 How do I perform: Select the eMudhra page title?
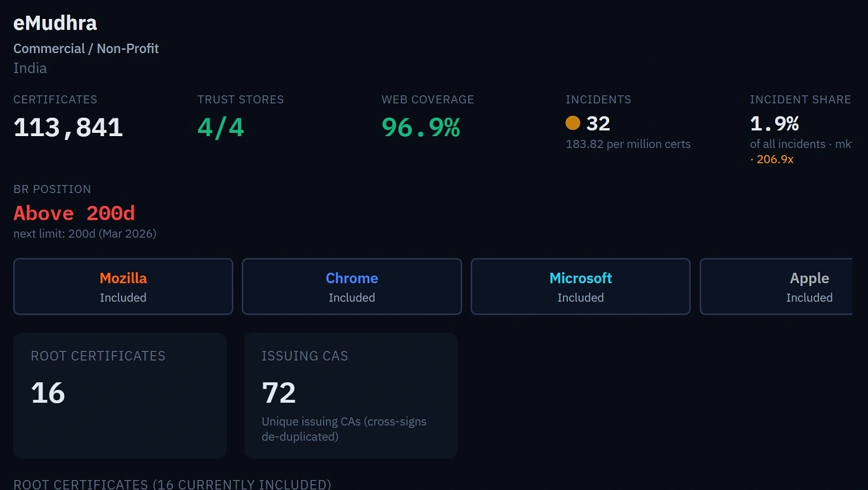[55, 23]
